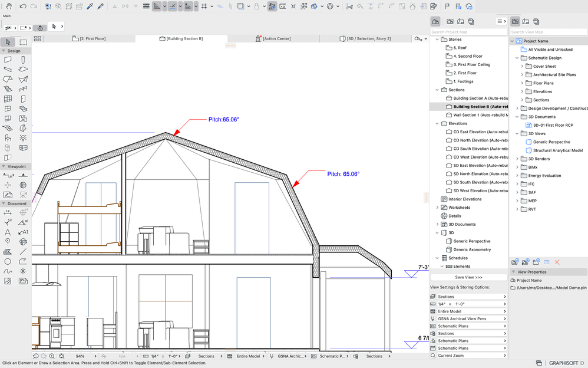Viewport: 588px width, 368px height.
Task: Collapse the Design toolbox section
Action: click(x=3, y=51)
